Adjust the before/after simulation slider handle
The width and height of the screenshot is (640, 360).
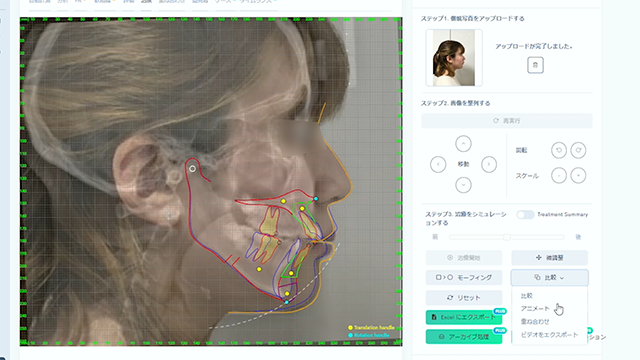pos(507,237)
